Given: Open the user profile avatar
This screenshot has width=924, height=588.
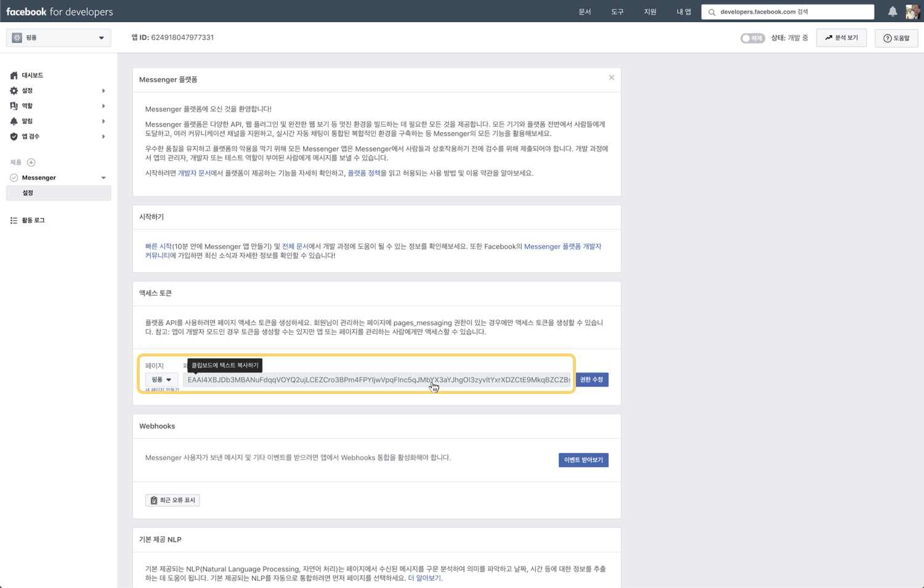Looking at the screenshot, I should [913, 12].
